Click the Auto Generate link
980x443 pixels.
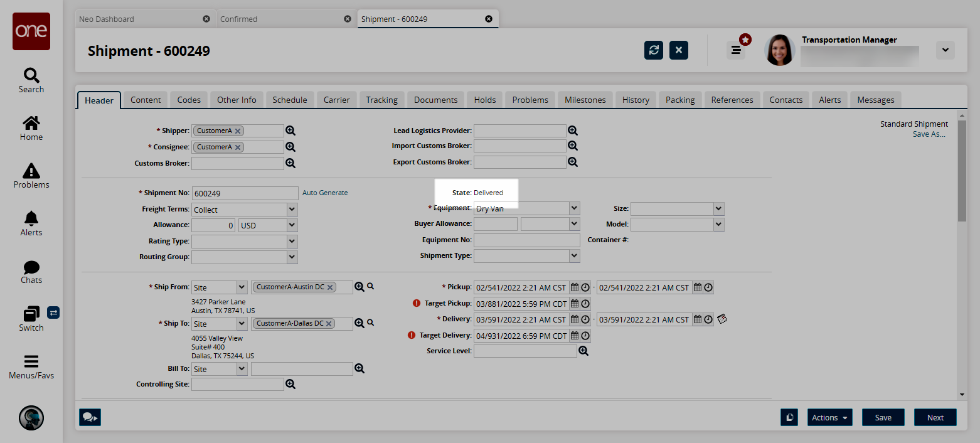[325, 193]
